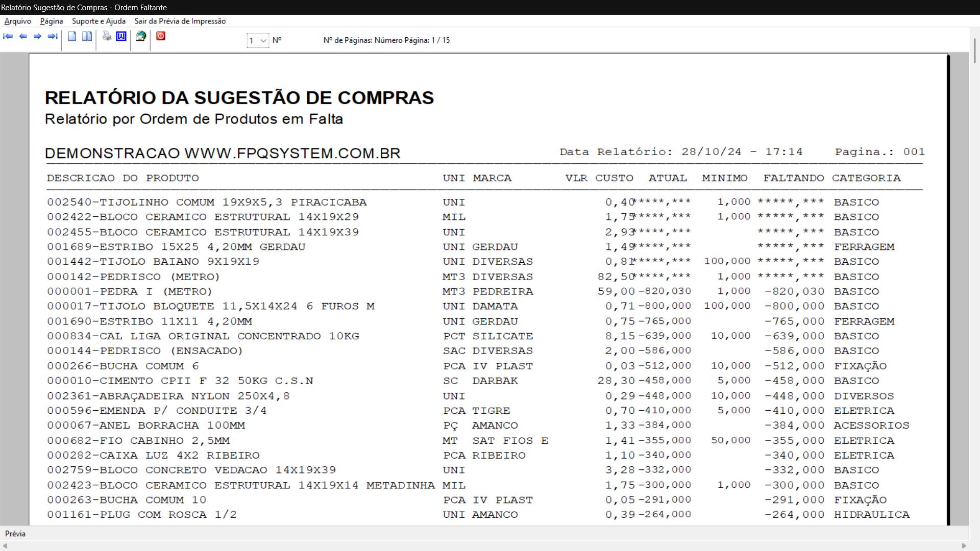Close preview with red power icon
Screen dimensions: 980x551
point(161,36)
